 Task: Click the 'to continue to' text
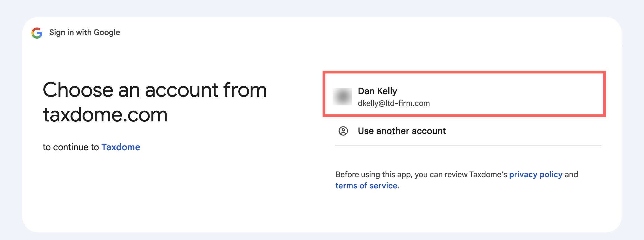(71, 147)
